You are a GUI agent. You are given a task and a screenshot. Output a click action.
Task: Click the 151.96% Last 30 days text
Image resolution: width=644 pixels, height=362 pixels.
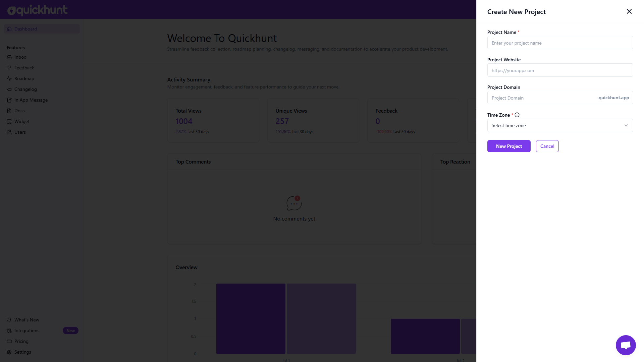pos(294,132)
